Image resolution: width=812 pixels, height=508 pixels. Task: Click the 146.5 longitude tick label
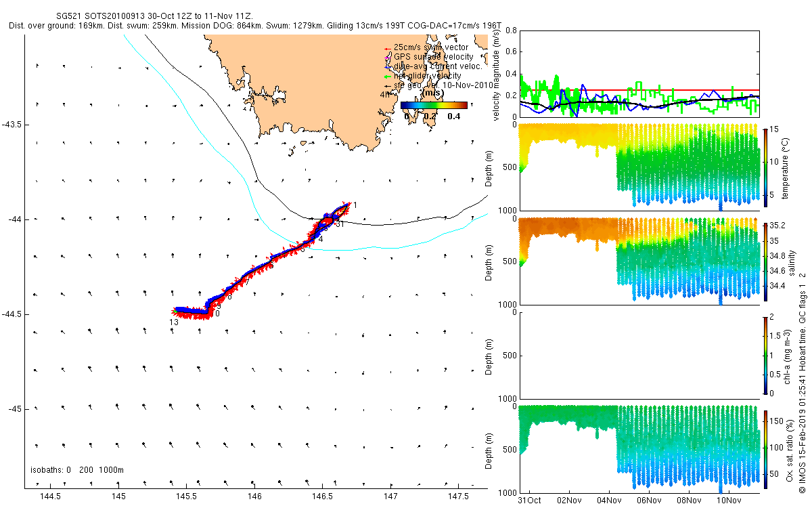[322, 496]
